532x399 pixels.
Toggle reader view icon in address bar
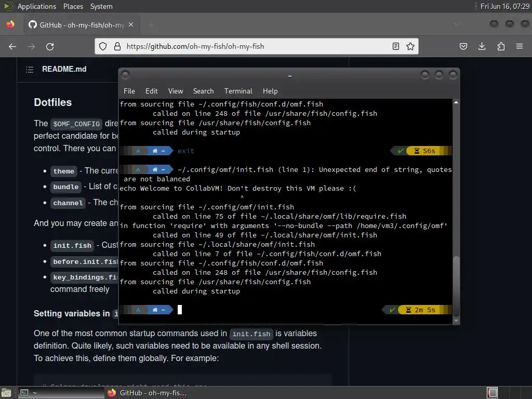(395, 46)
